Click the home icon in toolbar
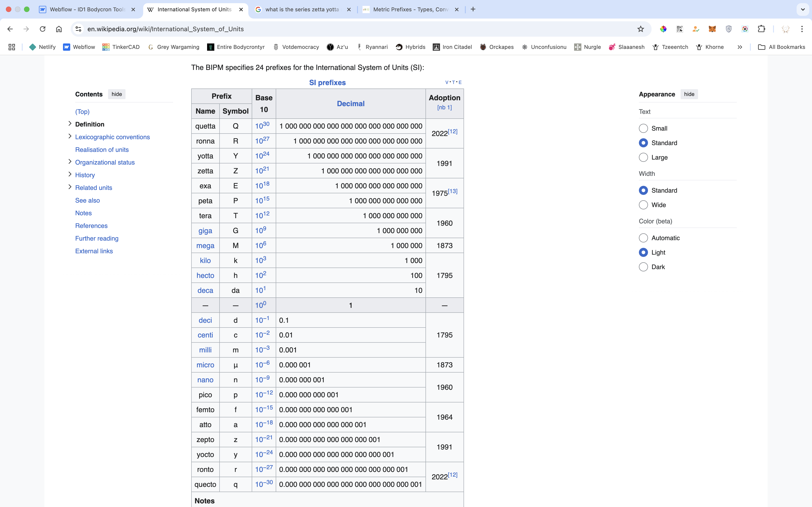The width and height of the screenshot is (812, 507). click(x=59, y=29)
